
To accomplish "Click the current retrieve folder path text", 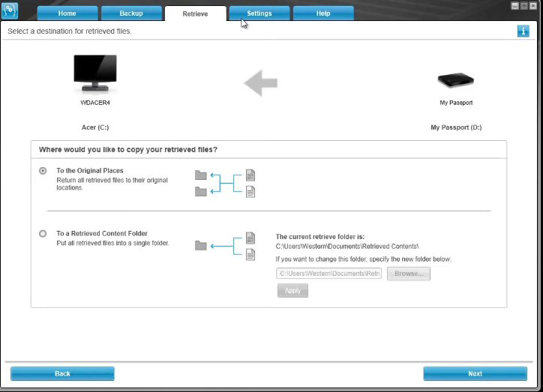I will point(347,247).
